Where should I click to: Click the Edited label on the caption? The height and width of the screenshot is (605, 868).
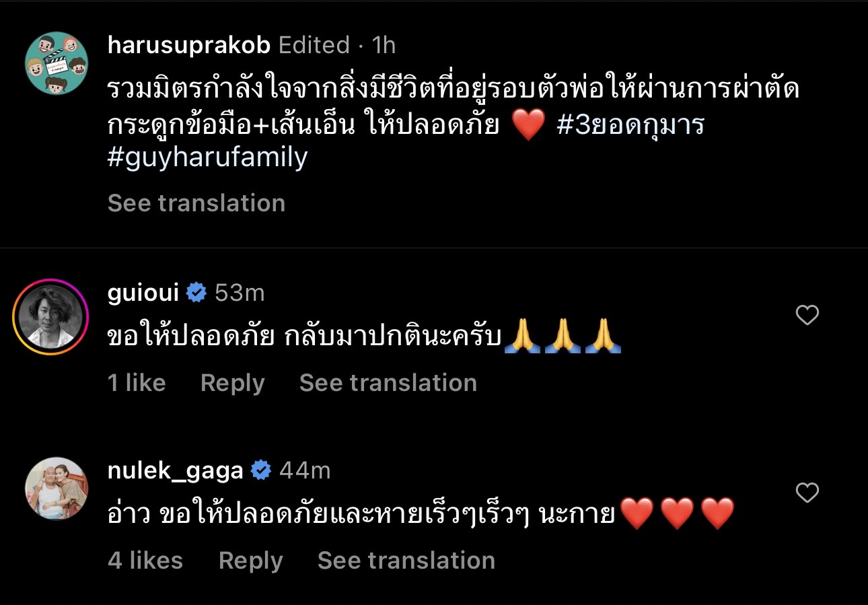click(312, 46)
